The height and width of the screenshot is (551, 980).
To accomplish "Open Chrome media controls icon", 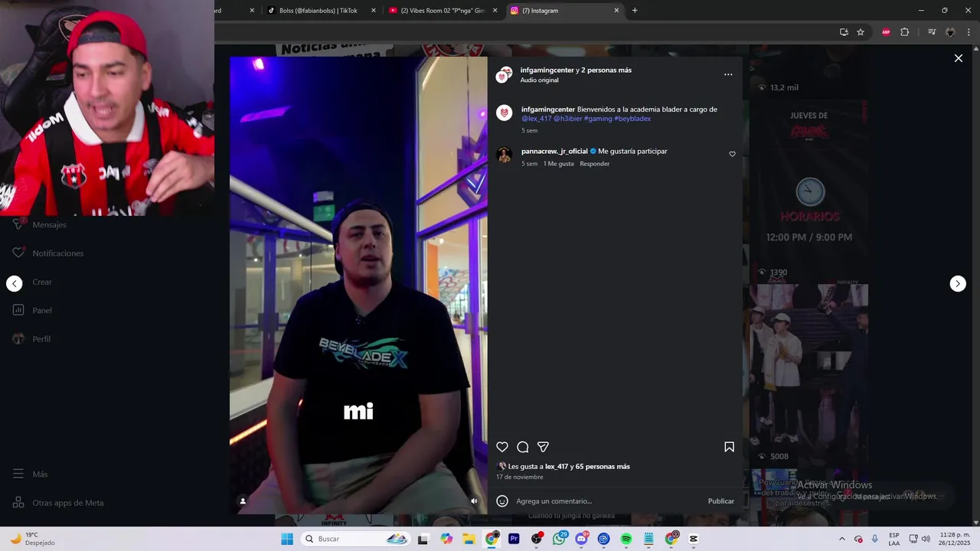I will (932, 32).
